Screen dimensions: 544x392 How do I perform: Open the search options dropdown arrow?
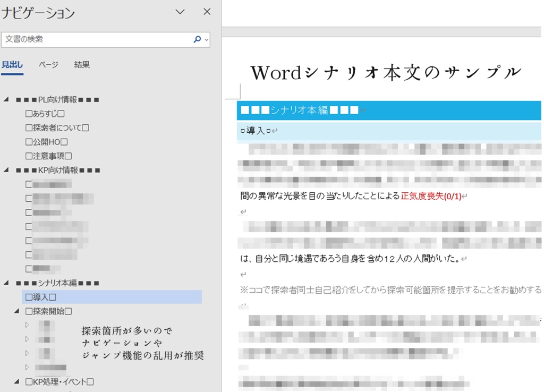pyautogui.click(x=207, y=40)
